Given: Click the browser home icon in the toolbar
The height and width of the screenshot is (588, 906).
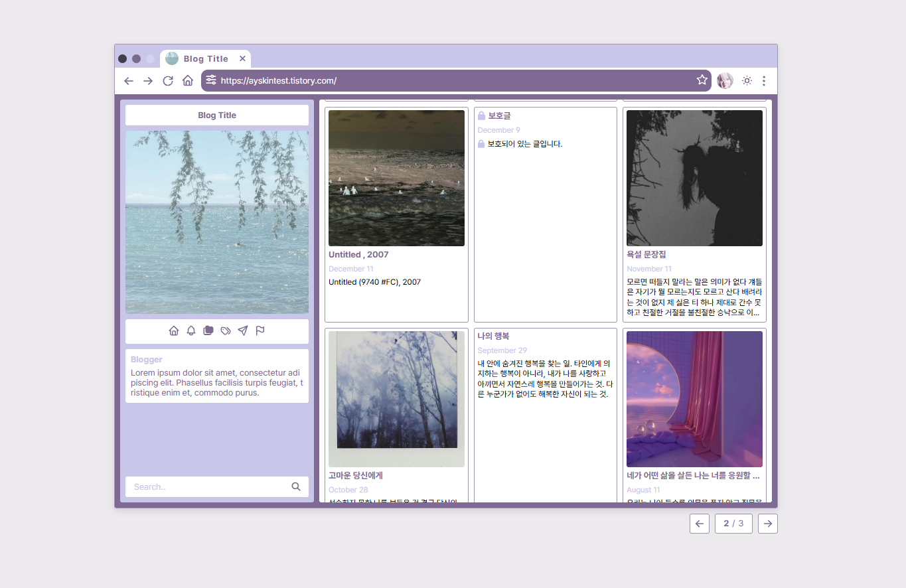Looking at the screenshot, I should pos(188,81).
